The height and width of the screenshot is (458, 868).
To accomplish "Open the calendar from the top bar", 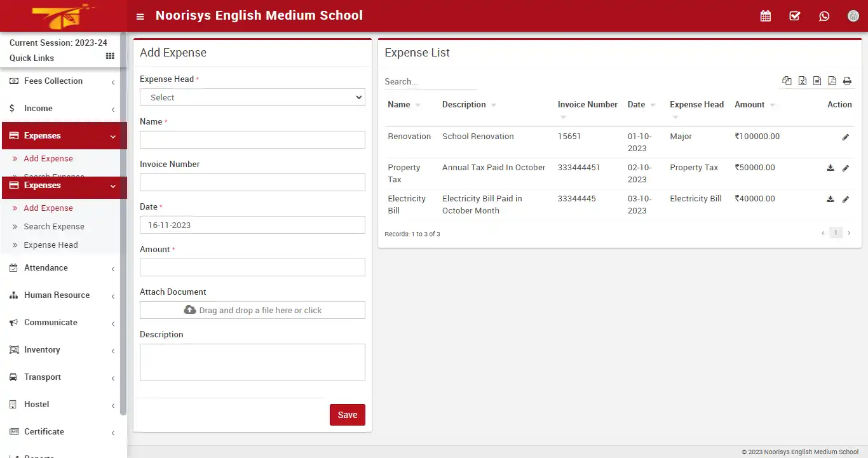I will 766,15.
